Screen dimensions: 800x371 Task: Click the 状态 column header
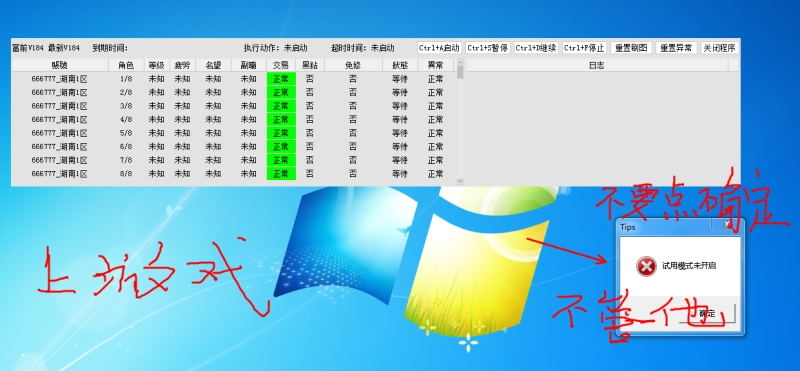coord(400,65)
